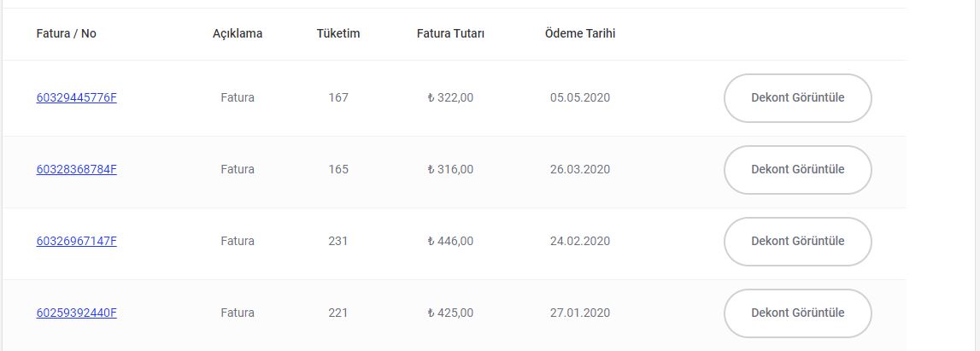Click the consumption value 165
This screenshot has width=980, height=351.
pyautogui.click(x=338, y=169)
